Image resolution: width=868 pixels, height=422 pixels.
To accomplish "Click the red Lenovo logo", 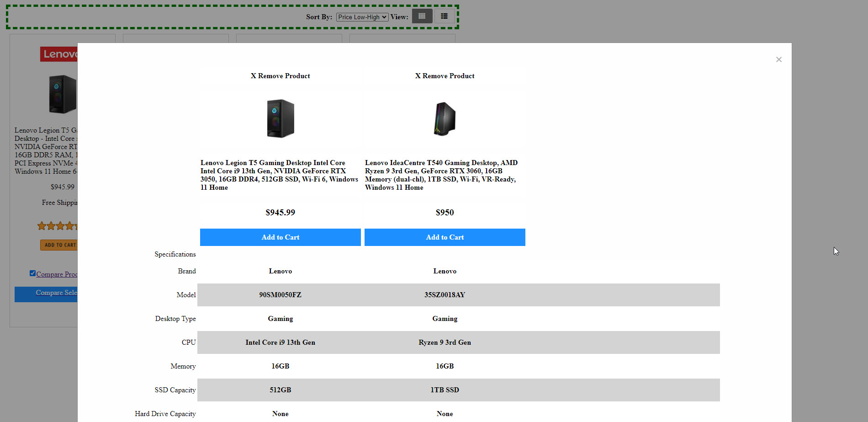I will pos(59,54).
